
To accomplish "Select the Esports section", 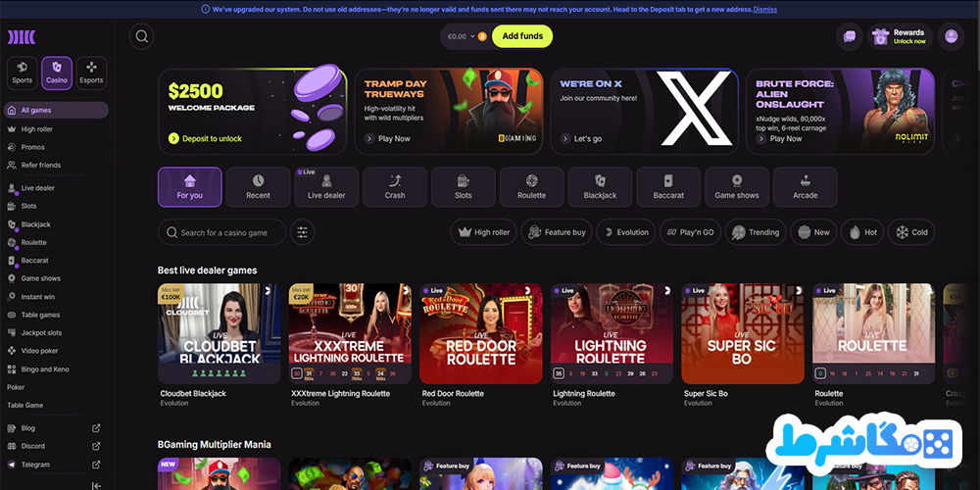I will coord(91,73).
